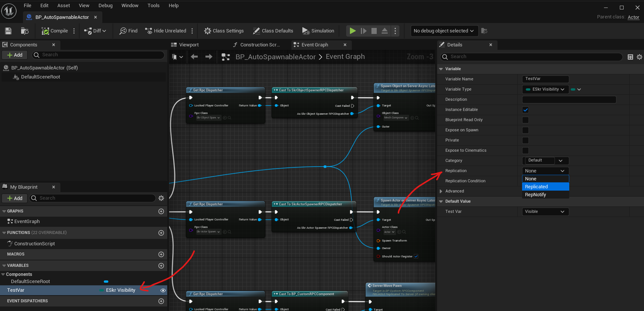Open Category Default dropdown
The image size is (644, 311).
click(x=561, y=160)
